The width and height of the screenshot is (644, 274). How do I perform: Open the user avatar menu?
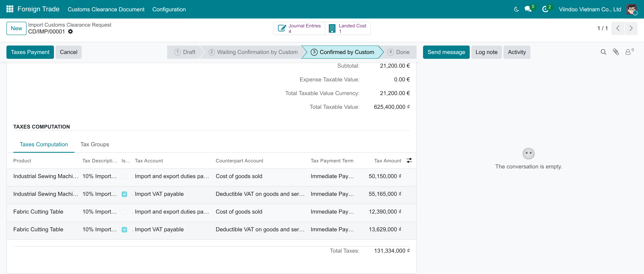point(632,9)
